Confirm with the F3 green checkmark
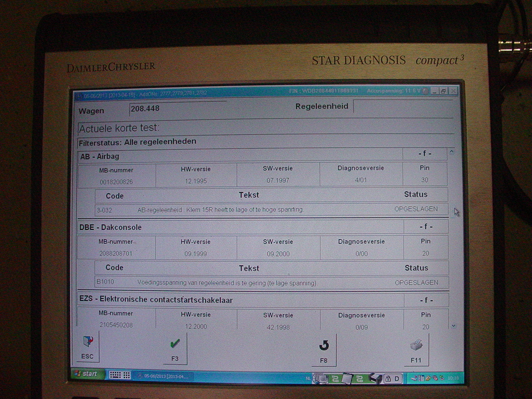This screenshot has width=532, height=399. click(175, 348)
